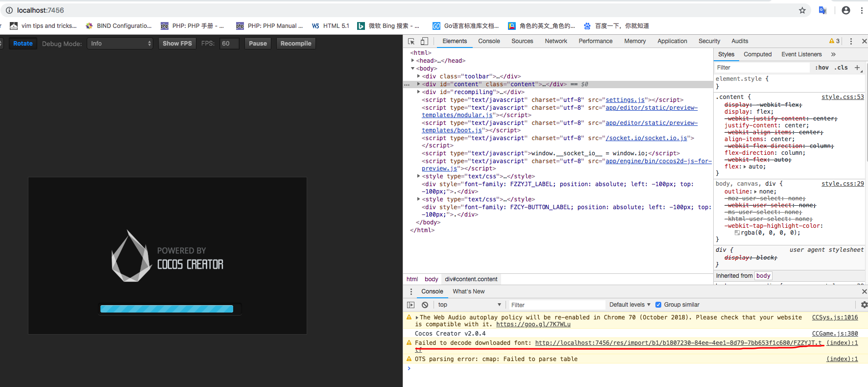Toggle the device toolbar icon

424,41
